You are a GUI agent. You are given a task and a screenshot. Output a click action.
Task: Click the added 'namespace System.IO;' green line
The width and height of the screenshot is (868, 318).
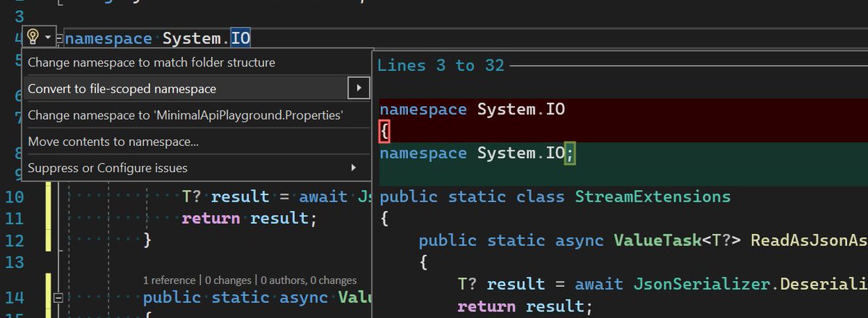[x=477, y=153]
